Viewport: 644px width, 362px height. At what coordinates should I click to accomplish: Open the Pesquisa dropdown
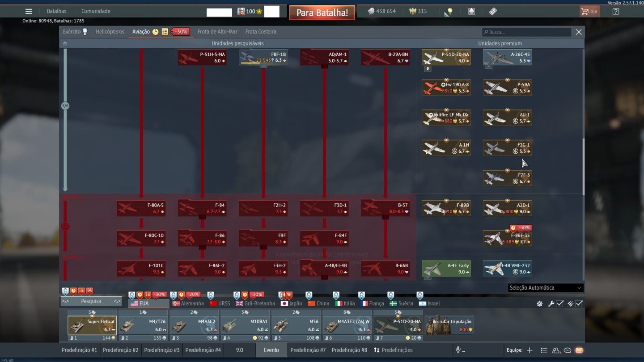[91, 301]
